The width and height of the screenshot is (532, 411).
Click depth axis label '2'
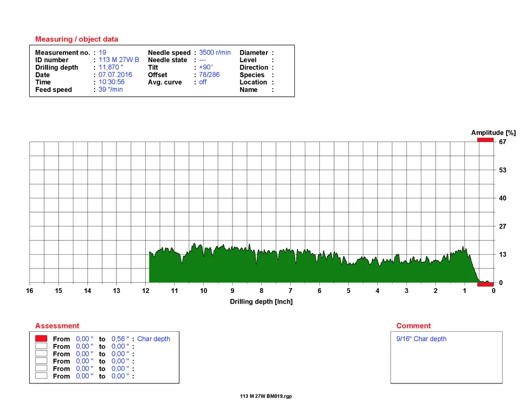click(x=435, y=291)
